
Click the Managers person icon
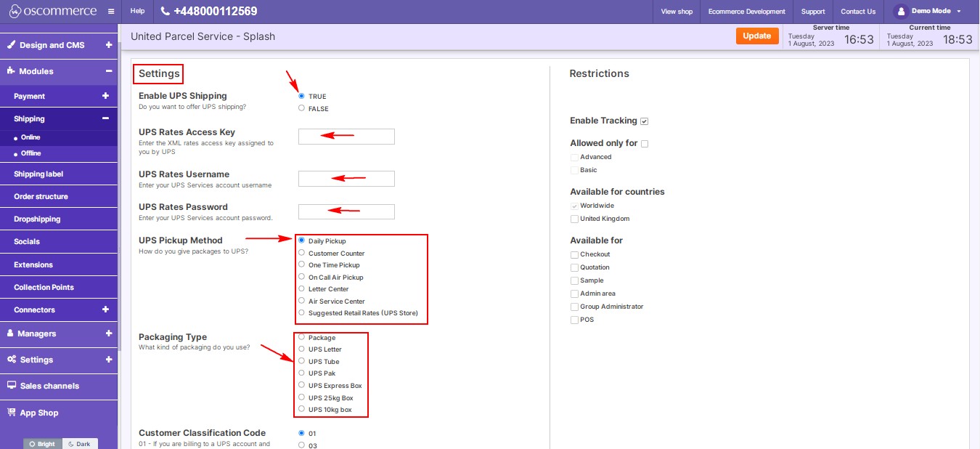click(11, 333)
